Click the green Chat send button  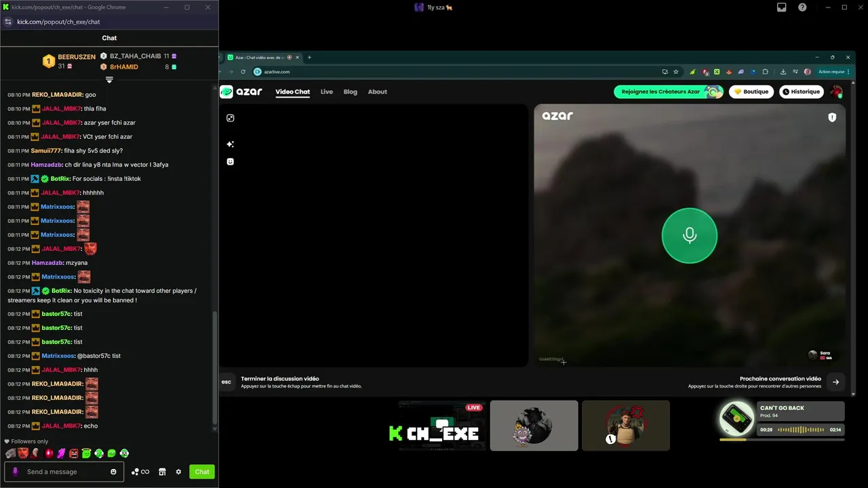202,472
